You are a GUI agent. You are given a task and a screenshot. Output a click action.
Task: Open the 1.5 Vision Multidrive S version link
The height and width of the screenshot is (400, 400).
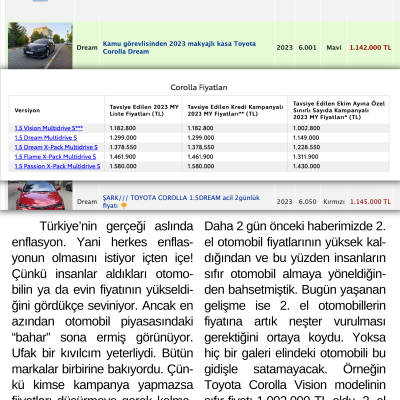click(49, 128)
